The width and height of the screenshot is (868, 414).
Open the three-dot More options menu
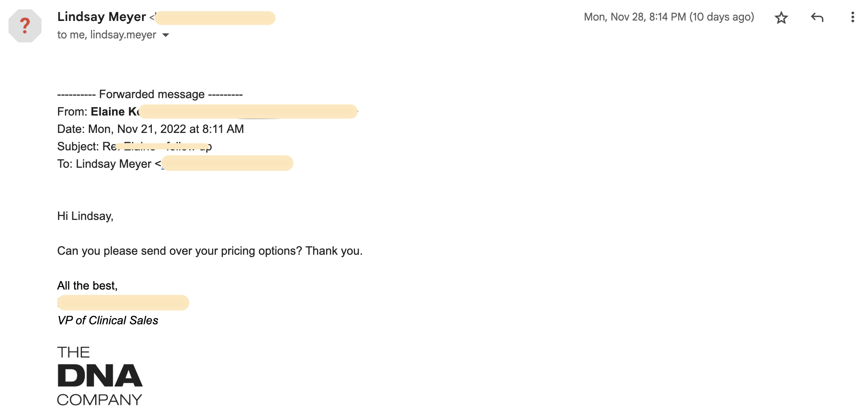point(852,17)
